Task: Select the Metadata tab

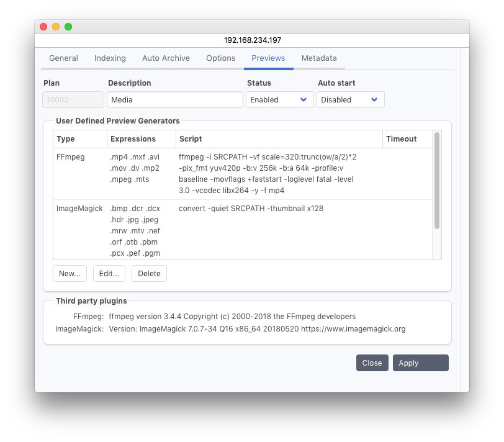Action: tap(319, 58)
